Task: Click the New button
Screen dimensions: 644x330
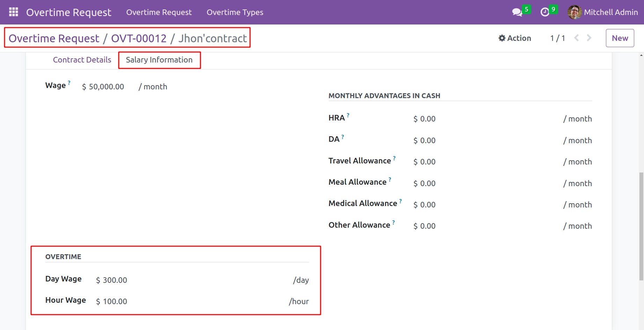Action: (620, 38)
